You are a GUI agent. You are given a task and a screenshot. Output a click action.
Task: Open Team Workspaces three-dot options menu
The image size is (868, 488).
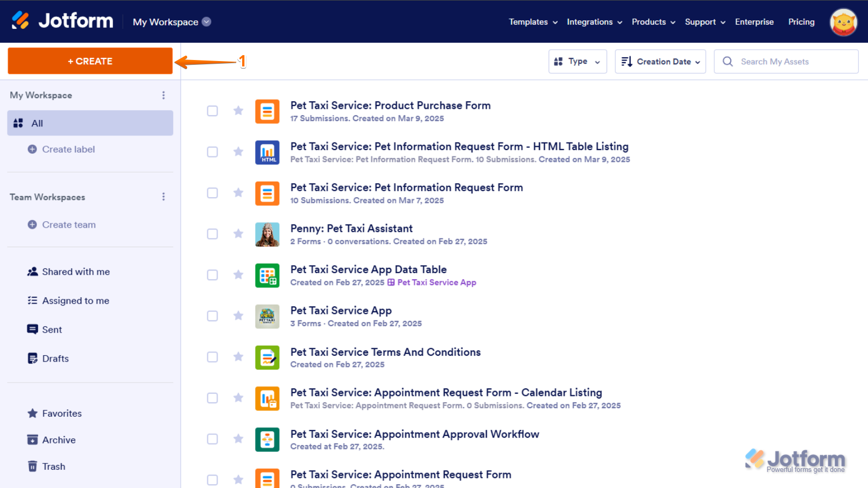tap(163, 197)
